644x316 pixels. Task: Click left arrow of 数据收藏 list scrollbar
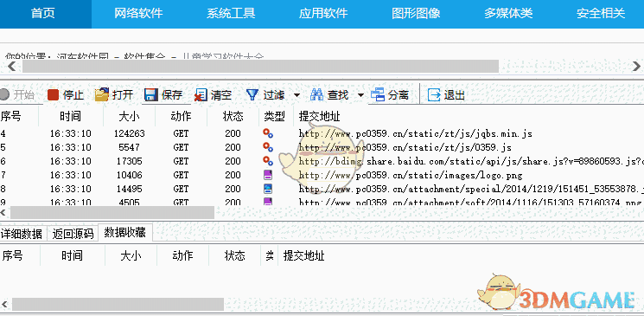[5, 305]
